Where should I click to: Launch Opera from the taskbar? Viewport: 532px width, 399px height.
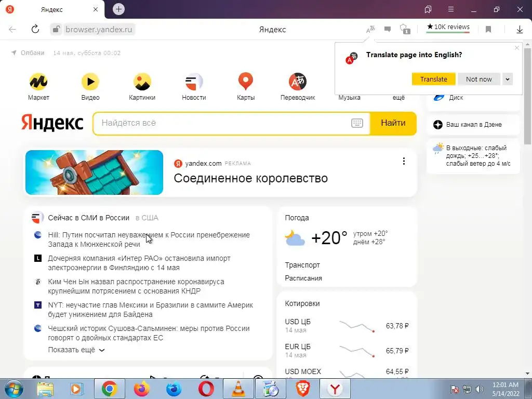click(206, 389)
